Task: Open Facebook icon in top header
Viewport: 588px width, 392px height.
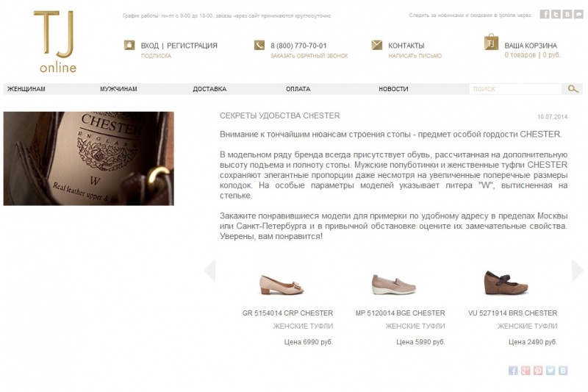Action: point(545,14)
